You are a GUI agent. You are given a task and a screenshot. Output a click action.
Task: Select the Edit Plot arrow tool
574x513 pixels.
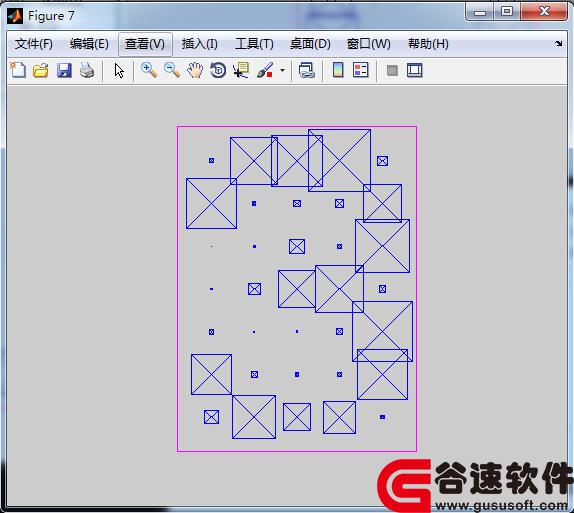click(119, 70)
